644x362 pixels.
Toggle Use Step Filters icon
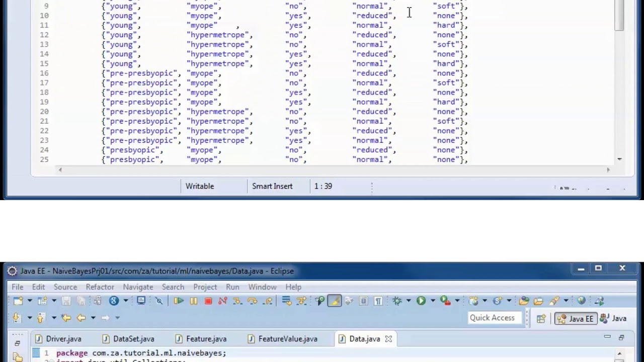[x=301, y=301]
